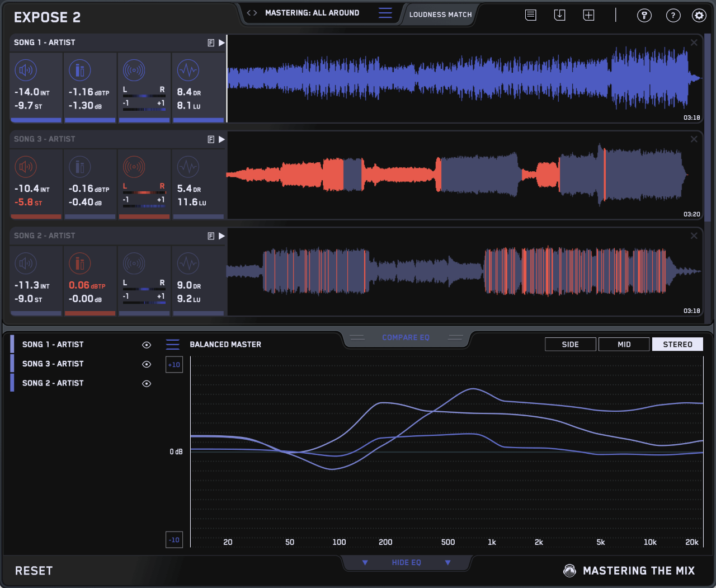Select the LOUDNESS MATCH tab
Screen dimensions: 716x588
[440, 15]
